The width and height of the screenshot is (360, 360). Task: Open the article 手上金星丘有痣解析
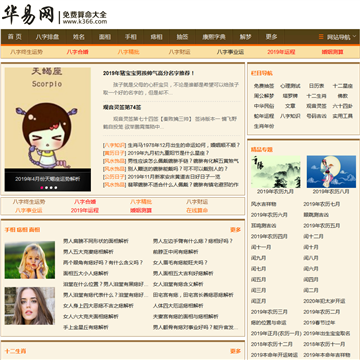click(86, 327)
